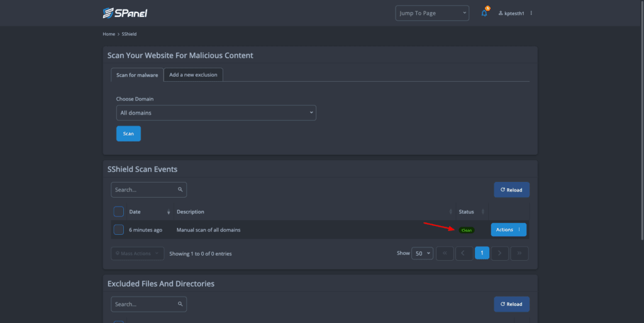Open the Actions menu for the scan row
Image resolution: width=644 pixels, height=323 pixels.
tap(508, 230)
